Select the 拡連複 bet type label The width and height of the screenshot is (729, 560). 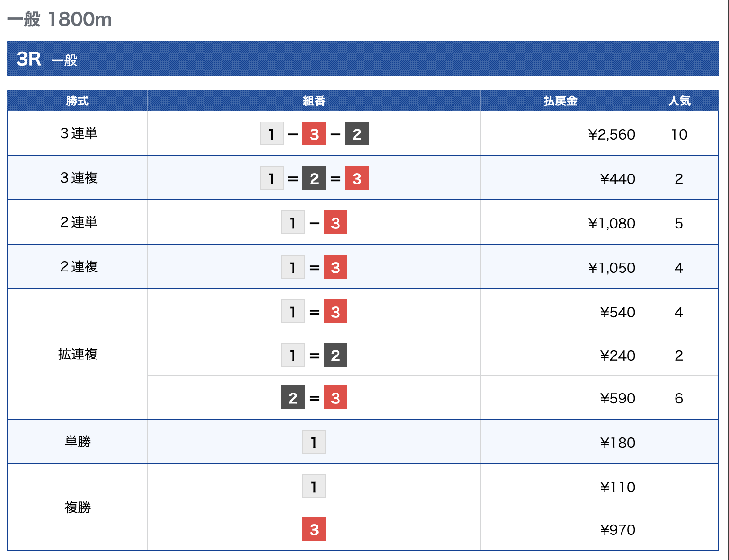[78, 354]
